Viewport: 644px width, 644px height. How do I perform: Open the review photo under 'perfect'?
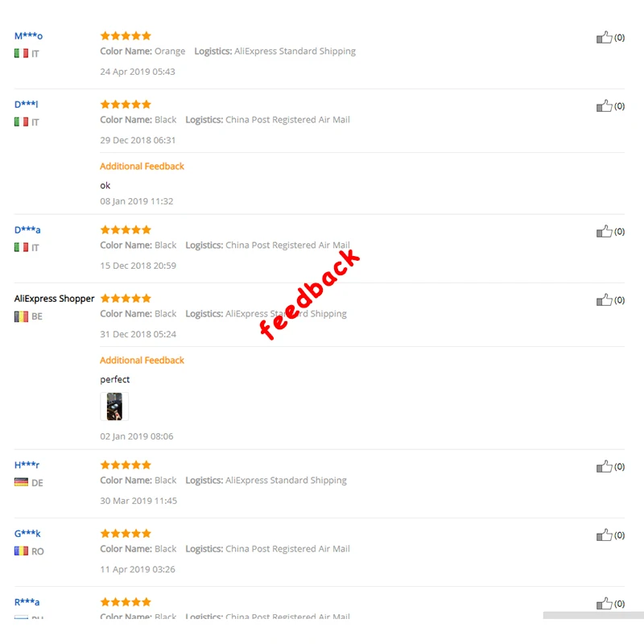[x=114, y=407]
